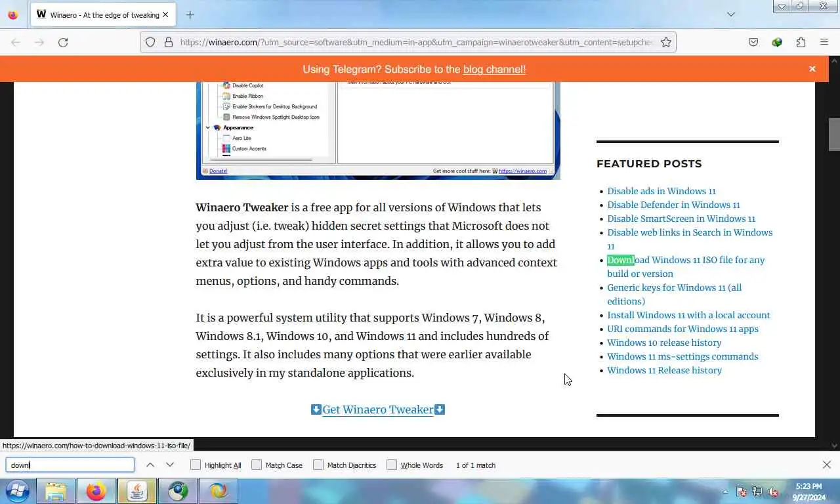Go to the next find match
840x504 pixels.
click(x=170, y=465)
